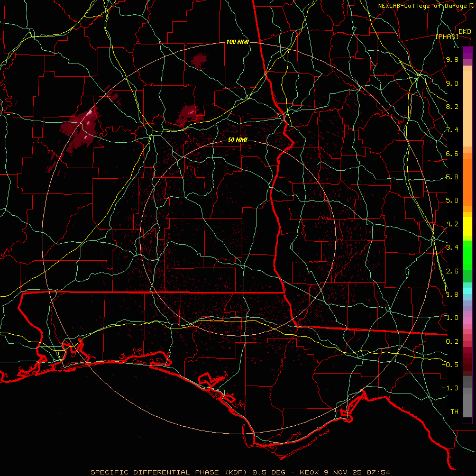The height and width of the screenshot is (476, 476).
Task: Select the DKD product code label
Action: 465,32
